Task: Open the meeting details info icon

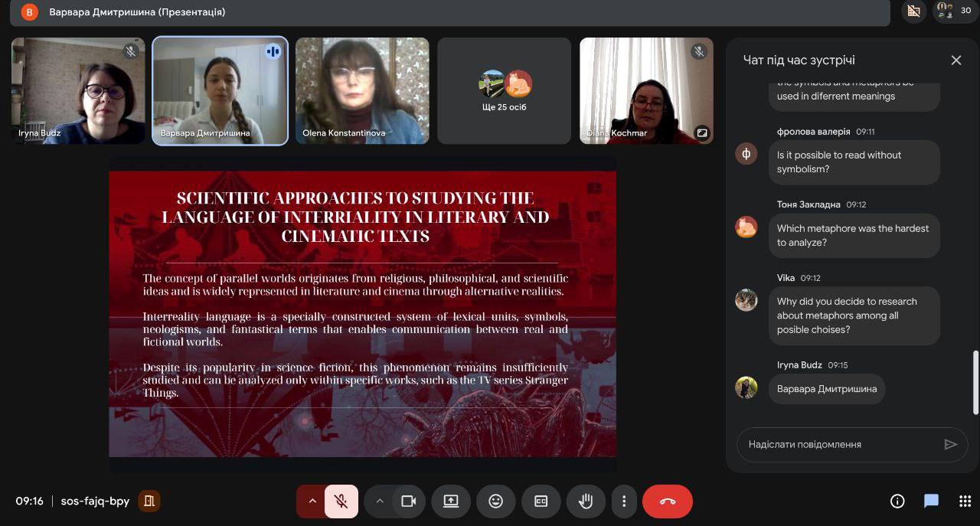Action: click(897, 501)
